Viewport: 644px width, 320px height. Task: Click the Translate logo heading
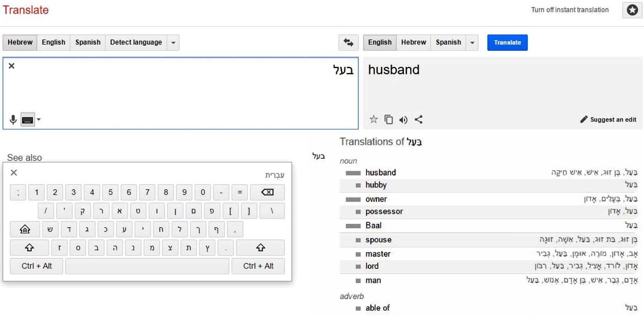(25, 10)
